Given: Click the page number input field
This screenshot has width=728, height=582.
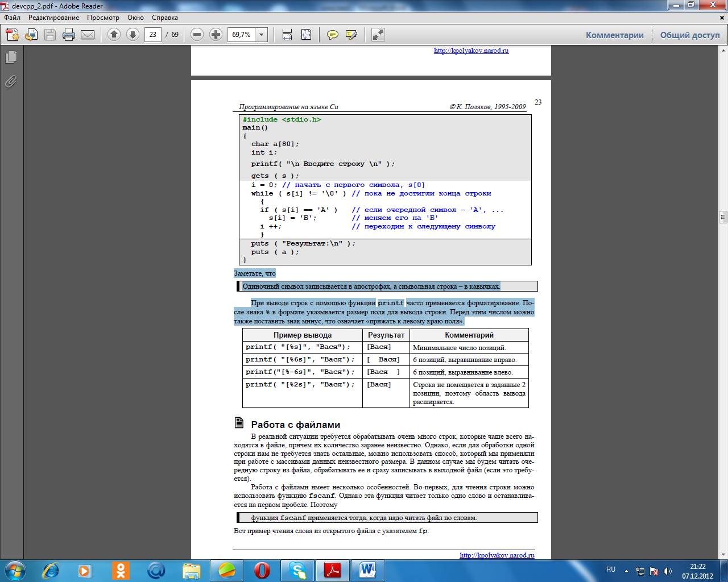Looking at the screenshot, I should 152,35.
